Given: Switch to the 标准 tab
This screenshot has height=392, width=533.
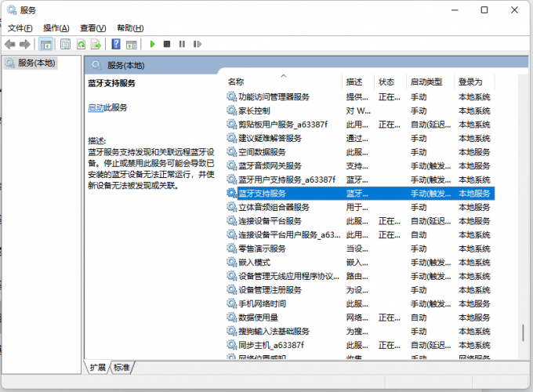Looking at the screenshot, I should point(121,368).
